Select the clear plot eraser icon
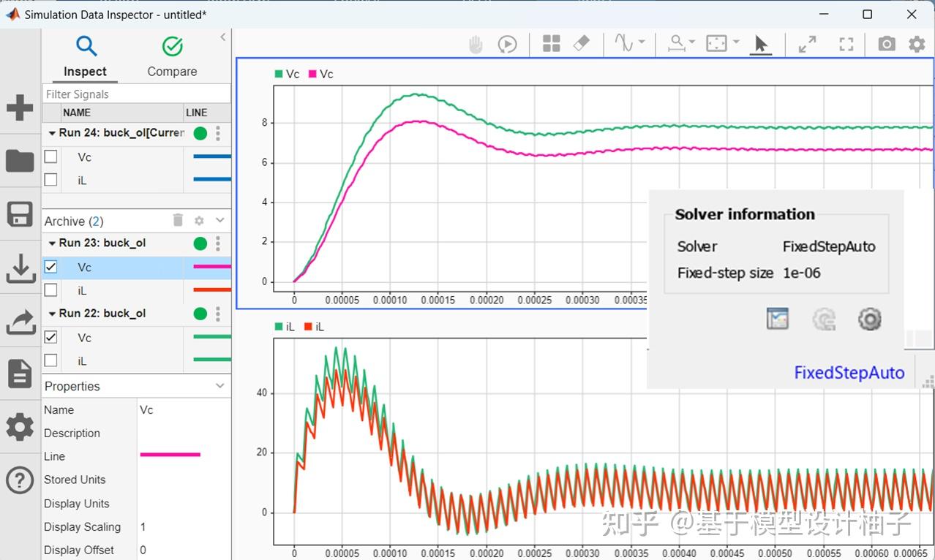The width and height of the screenshot is (935, 560). click(582, 44)
